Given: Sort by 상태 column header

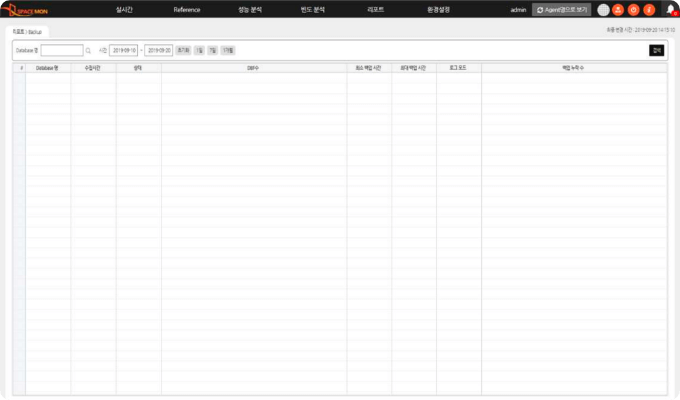Looking at the screenshot, I should 138,68.
